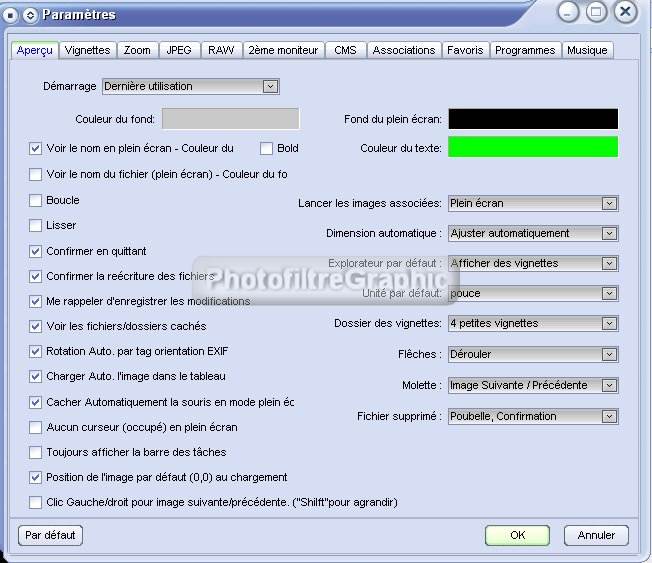Enable the Boucle checkbox

[x=36, y=200]
